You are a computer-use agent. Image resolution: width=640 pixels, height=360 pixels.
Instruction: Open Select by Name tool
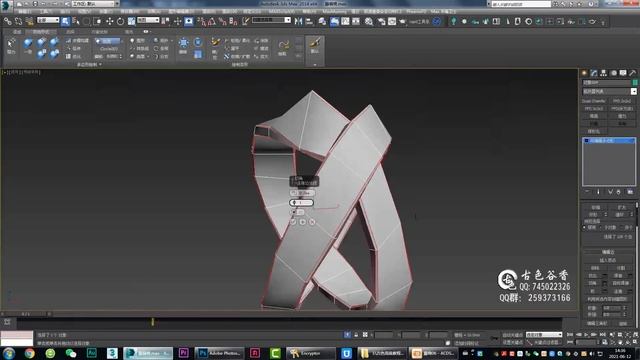76,21
